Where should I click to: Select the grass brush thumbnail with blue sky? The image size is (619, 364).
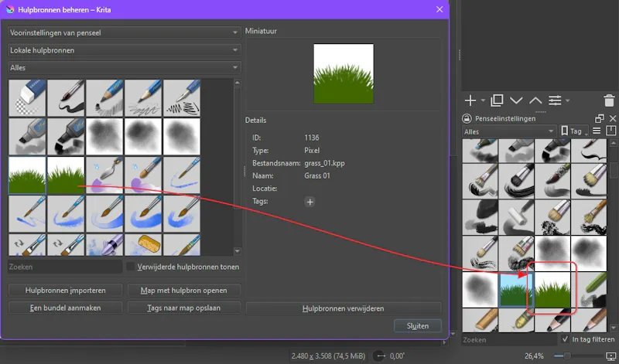516,290
